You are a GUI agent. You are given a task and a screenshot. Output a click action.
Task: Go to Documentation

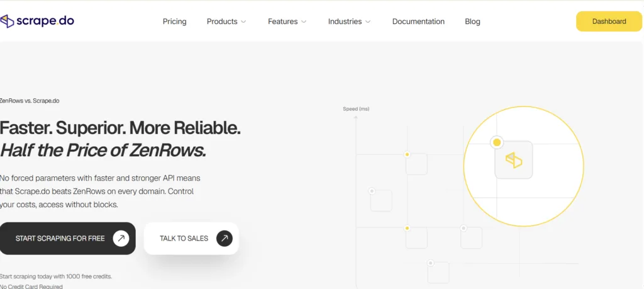click(x=418, y=21)
